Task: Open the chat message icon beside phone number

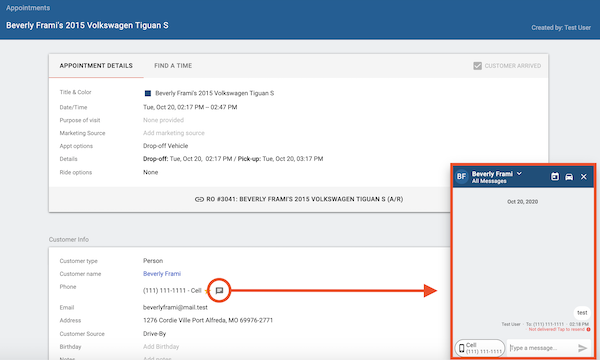Action: click(x=219, y=291)
